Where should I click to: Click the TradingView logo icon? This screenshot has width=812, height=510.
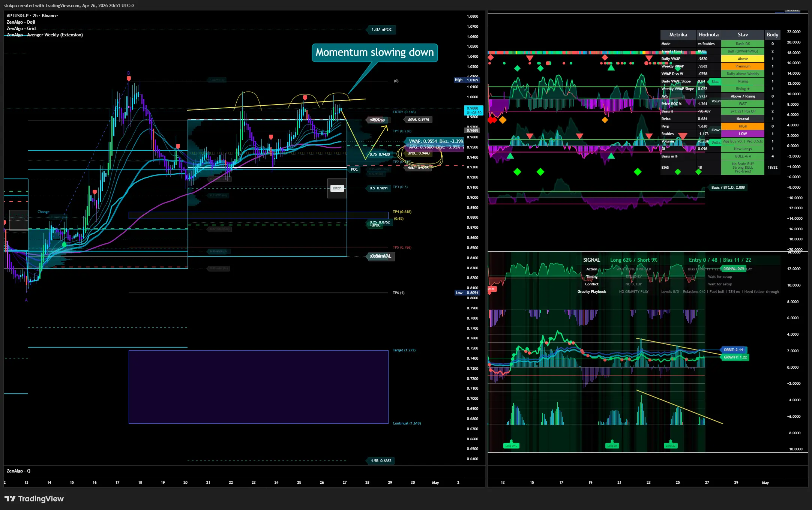click(10, 498)
